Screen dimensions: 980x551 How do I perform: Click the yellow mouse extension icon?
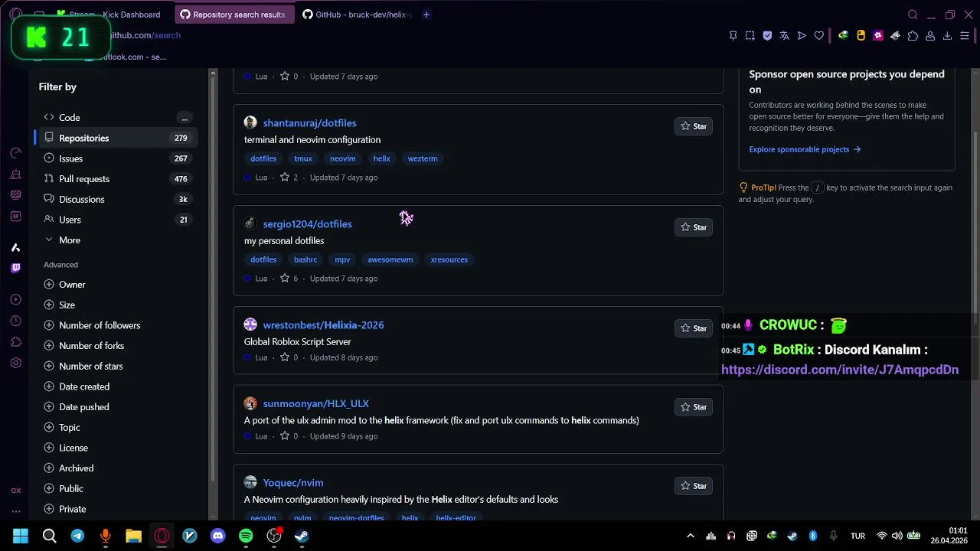coord(861,35)
